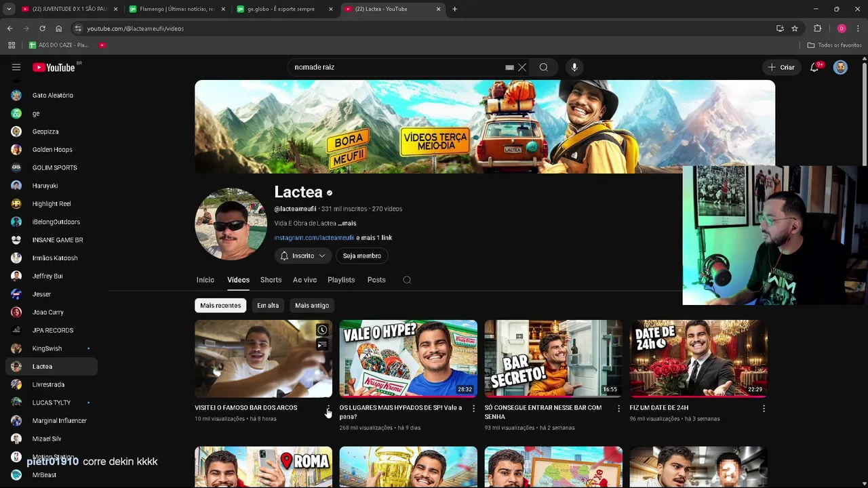868x488 pixels.
Task: Select the Vídeos channel tab
Action: point(238,280)
